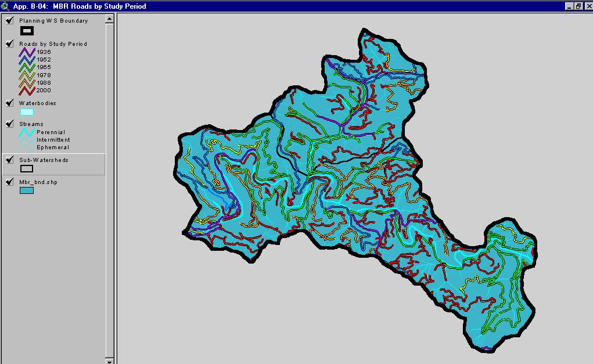The height and width of the screenshot is (364, 593).
Task: Select the 1936 purple road symbol
Action: [x=27, y=52]
